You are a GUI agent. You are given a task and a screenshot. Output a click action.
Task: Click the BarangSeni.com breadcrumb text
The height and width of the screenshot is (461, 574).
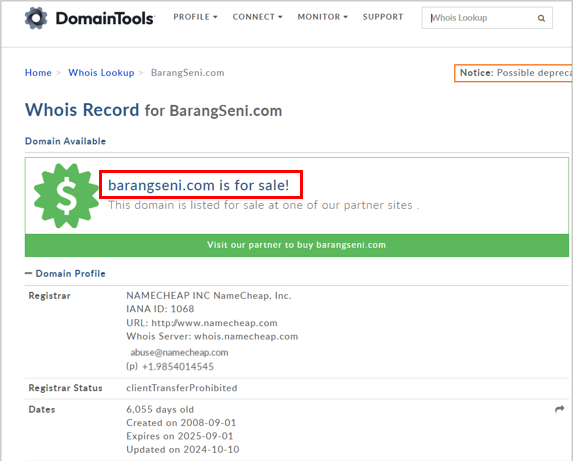click(187, 73)
